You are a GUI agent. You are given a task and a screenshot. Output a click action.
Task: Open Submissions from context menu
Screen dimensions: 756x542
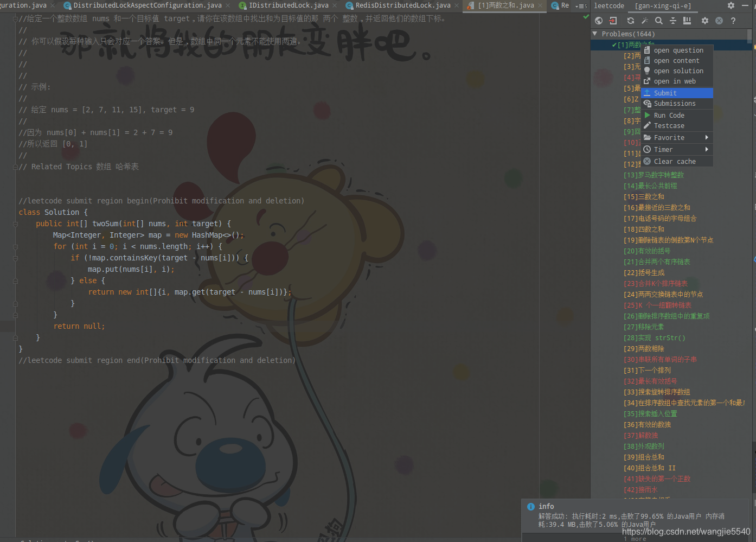pos(677,104)
